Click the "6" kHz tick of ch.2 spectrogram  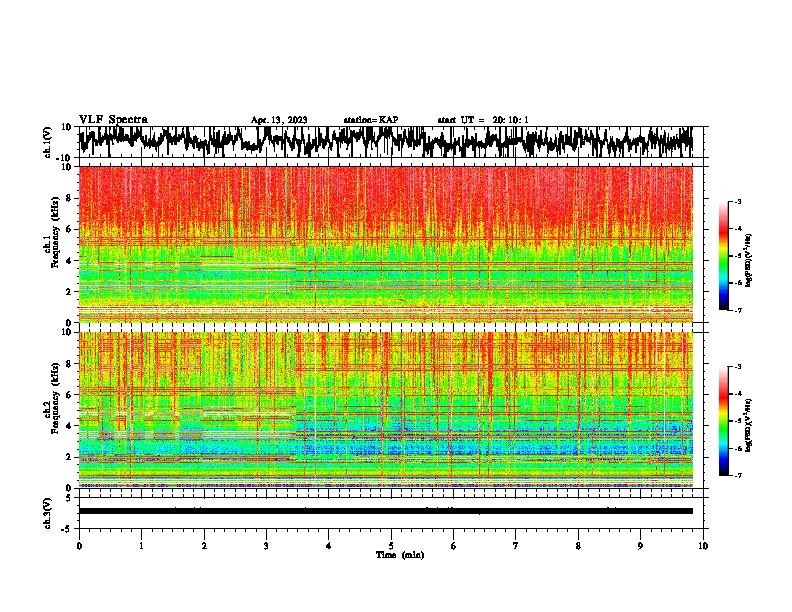[69, 395]
